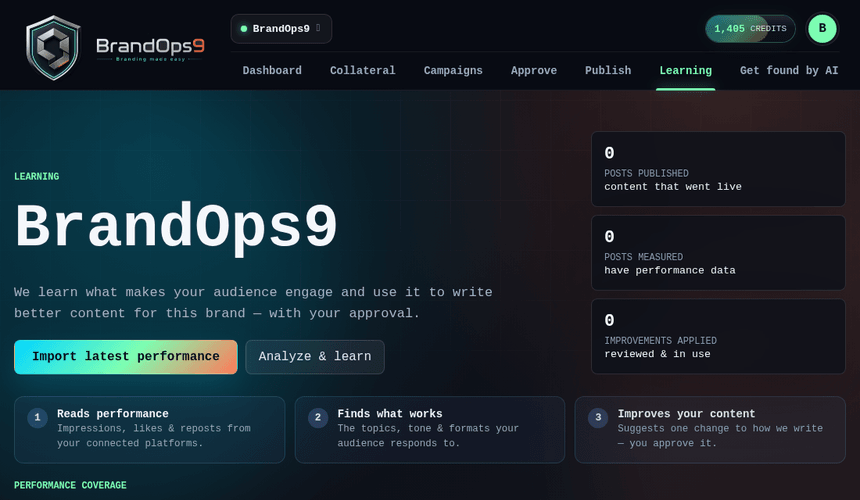Viewport: 860px width, 500px height.
Task: Click 'content that went live' text
Action: pos(673,187)
